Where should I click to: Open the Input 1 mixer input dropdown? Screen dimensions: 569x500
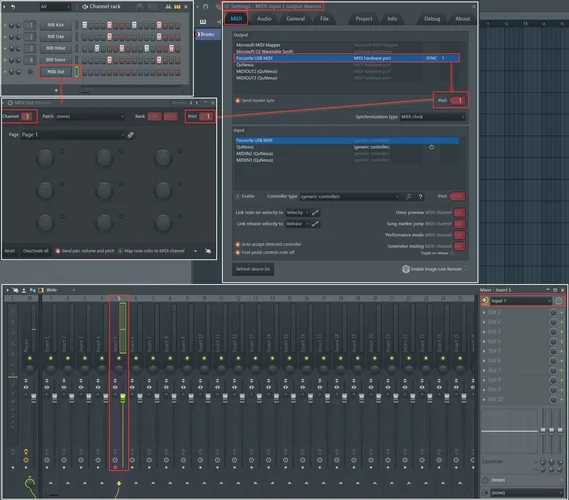click(521, 301)
